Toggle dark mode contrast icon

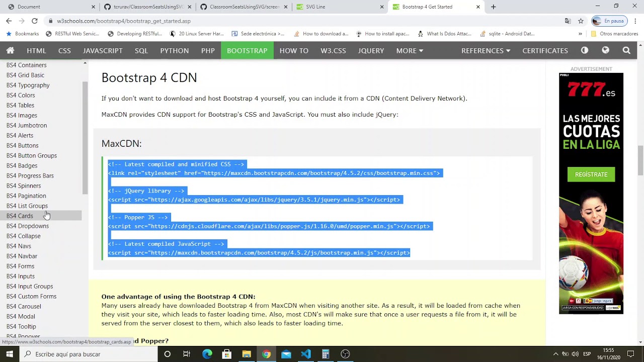tap(585, 50)
